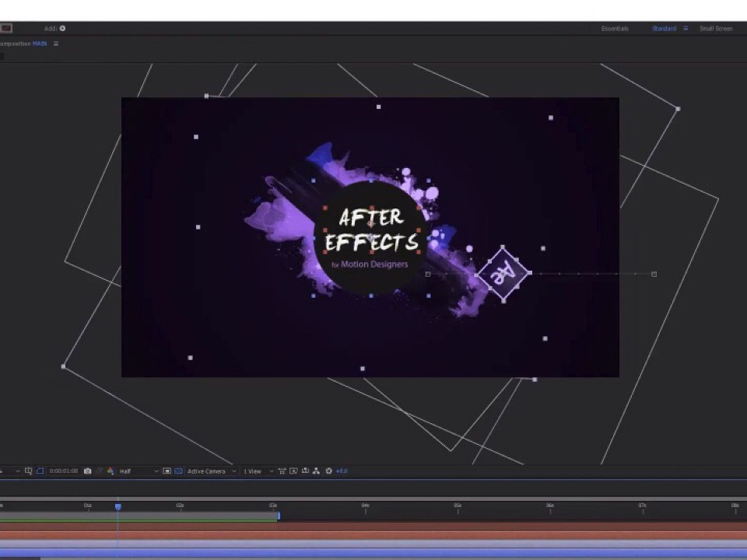The width and height of the screenshot is (747, 560).
Task: Switch to the Small Screen workspace
Action: coord(716,29)
